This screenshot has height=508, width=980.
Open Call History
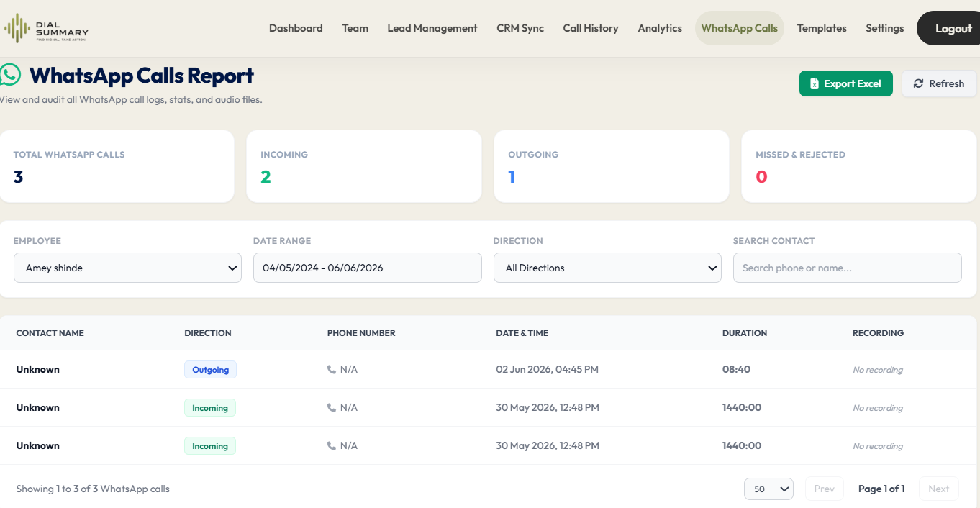(x=591, y=28)
